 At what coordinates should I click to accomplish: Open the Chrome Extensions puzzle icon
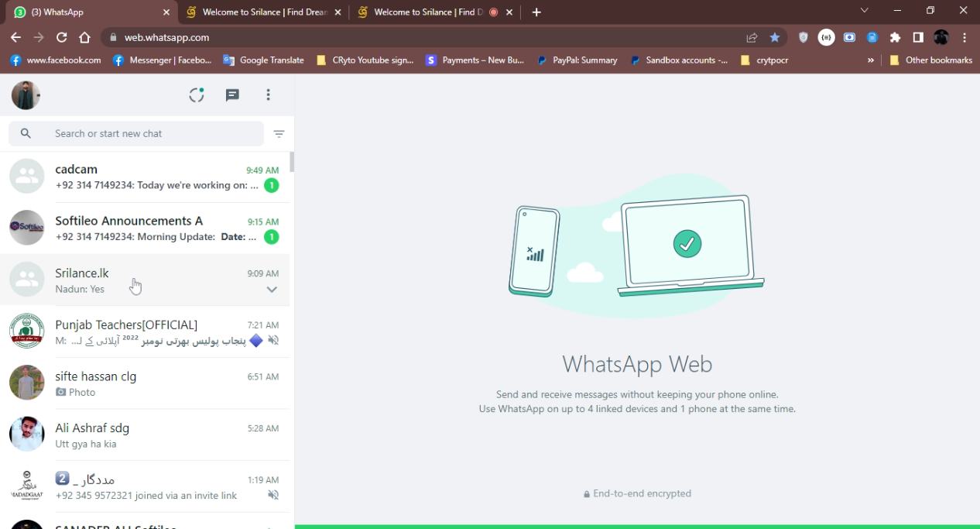click(895, 37)
